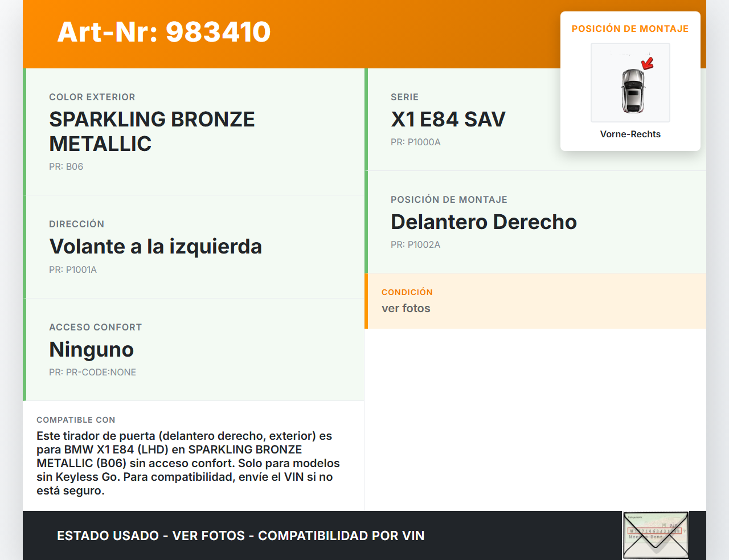The image size is (729, 560).
Task: Click the ACCESO CONFORT label
Action: tap(96, 327)
